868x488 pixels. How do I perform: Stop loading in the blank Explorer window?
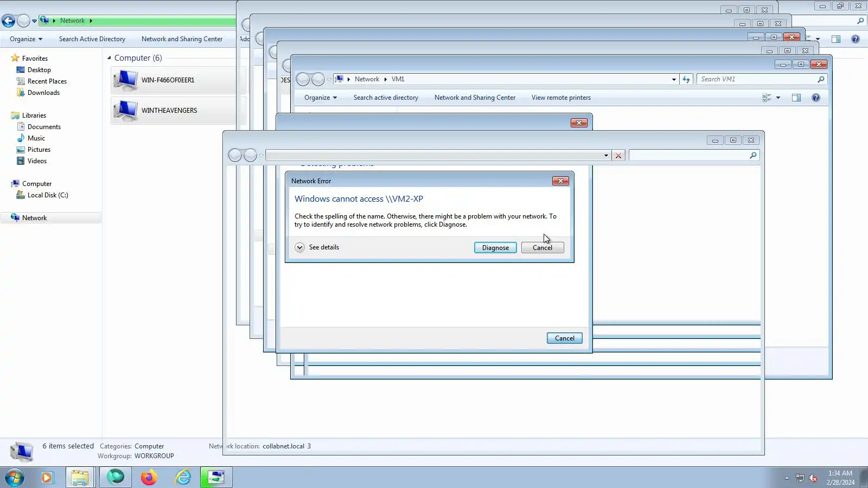(618, 156)
